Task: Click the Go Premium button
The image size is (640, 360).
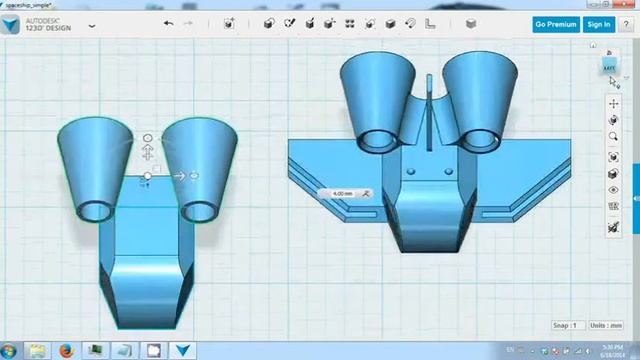Action: pyautogui.click(x=556, y=24)
